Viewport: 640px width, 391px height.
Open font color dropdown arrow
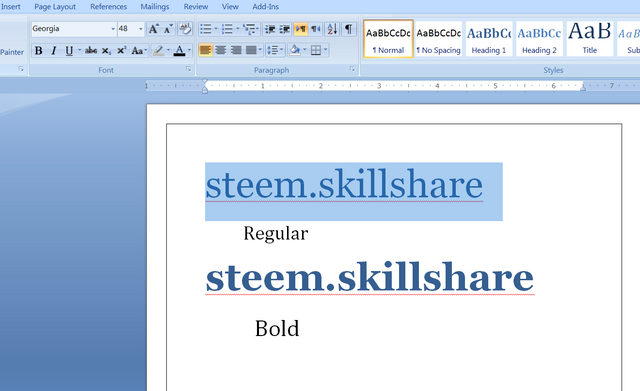189,51
